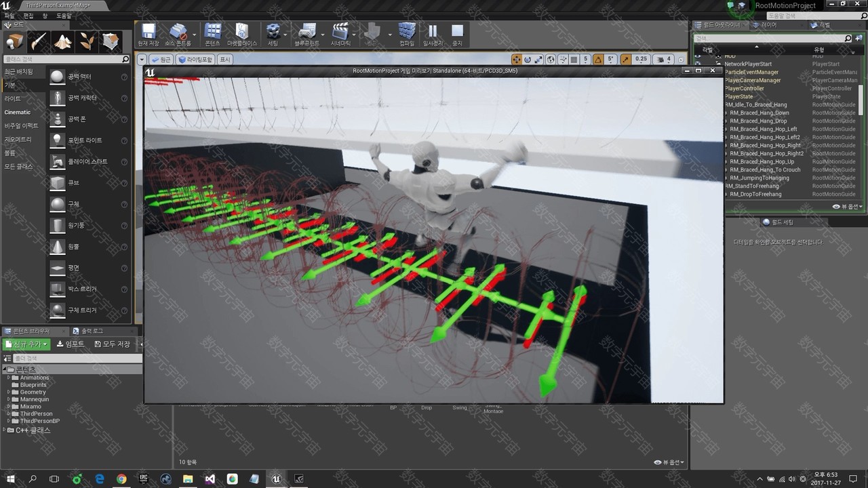This screenshot has height=488, width=868.
Task: Open outliner View Options (뷰 옵션) dropdown
Action: pos(848,207)
